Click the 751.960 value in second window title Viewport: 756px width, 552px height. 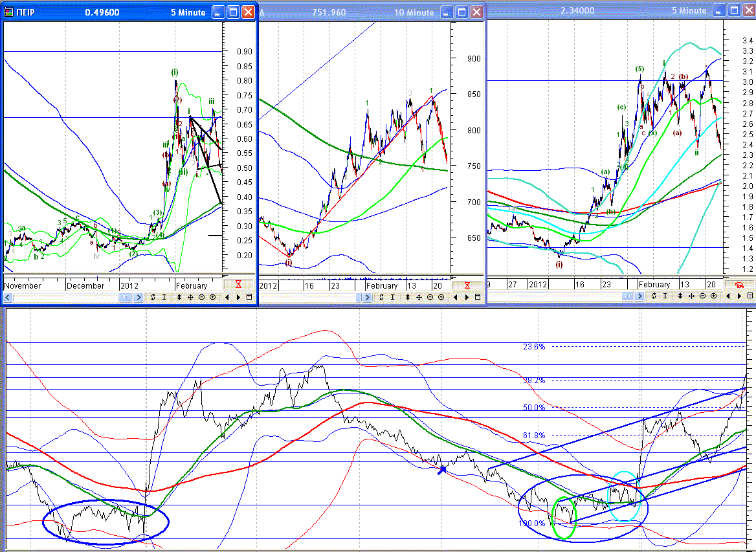coord(329,12)
